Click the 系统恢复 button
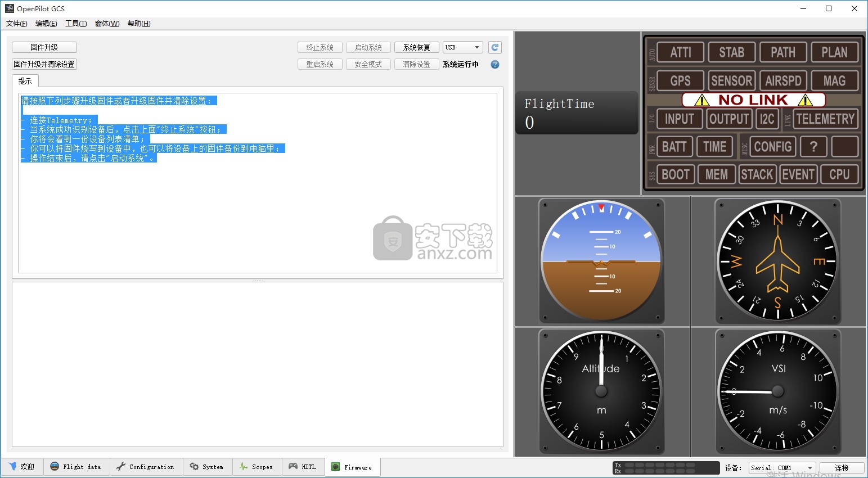 coord(417,47)
